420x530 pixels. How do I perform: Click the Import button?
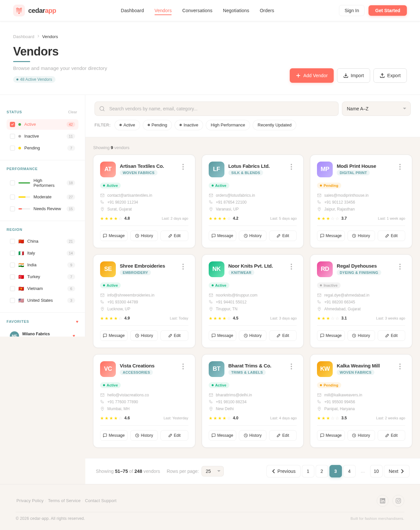(353, 76)
